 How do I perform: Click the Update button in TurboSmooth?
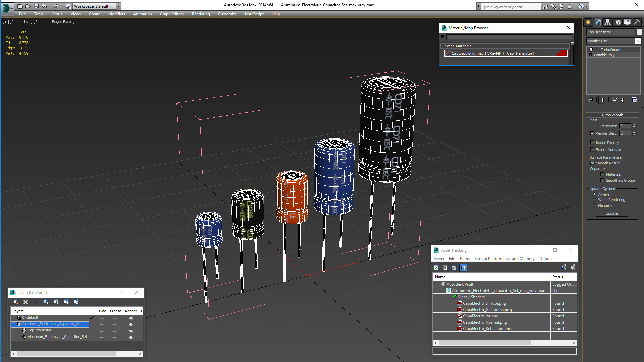(611, 213)
